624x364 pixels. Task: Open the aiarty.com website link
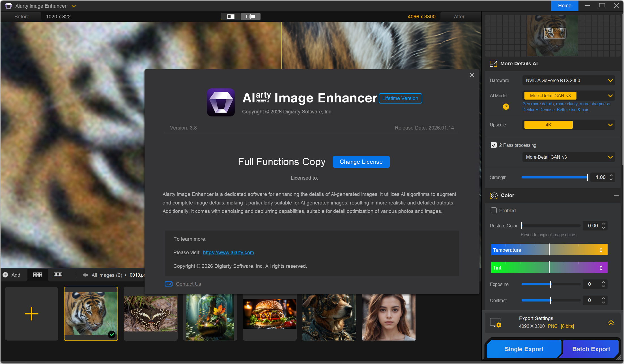(x=228, y=253)
